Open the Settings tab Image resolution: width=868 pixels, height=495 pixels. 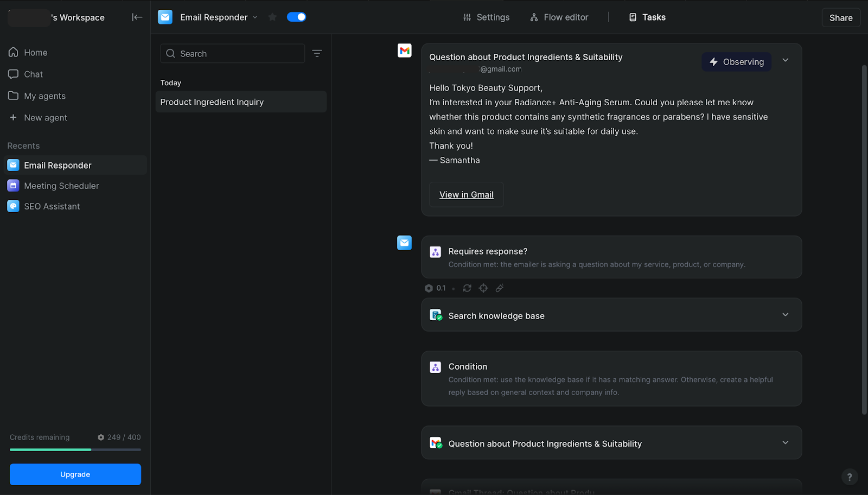[487, 17]
